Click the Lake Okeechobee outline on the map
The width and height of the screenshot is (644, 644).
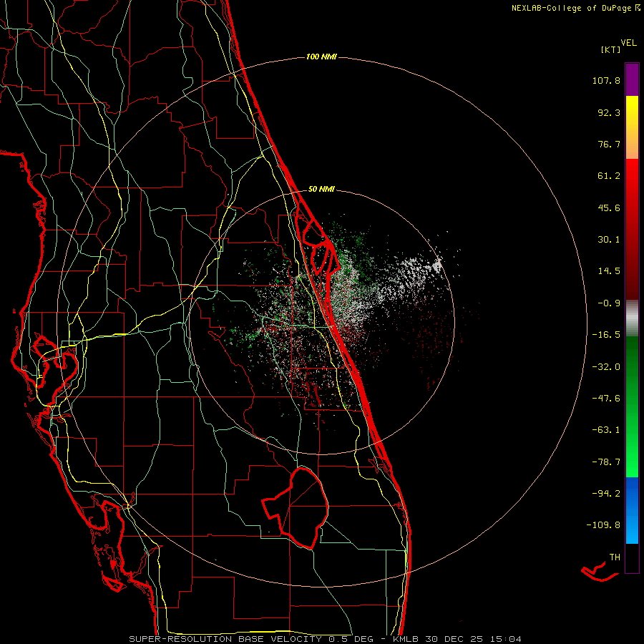pos(296,509)
